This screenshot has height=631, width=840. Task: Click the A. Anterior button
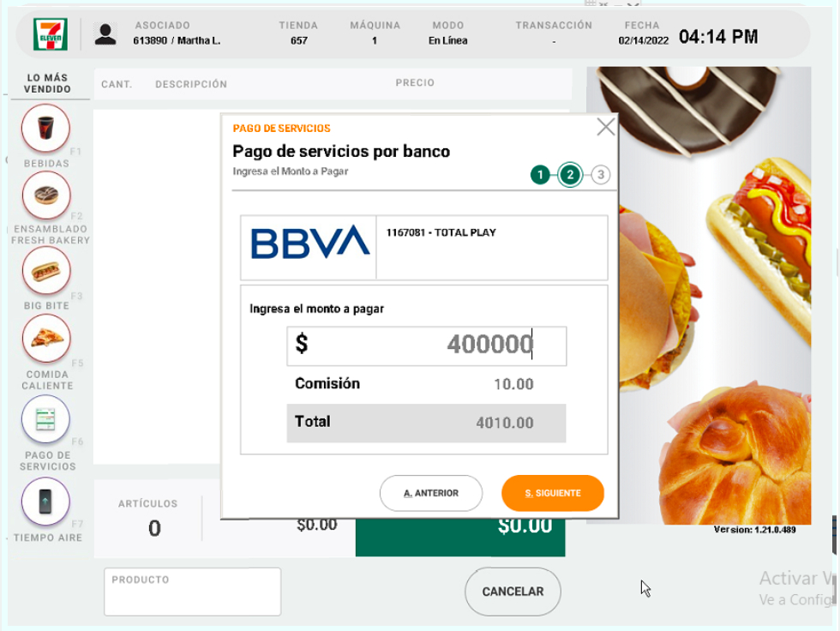431,493
